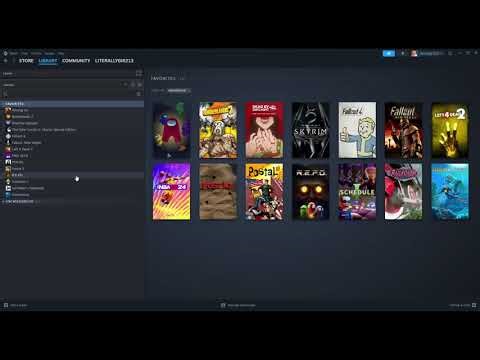Screen dimensions: 480x360
Task: Enter Big Picture mode via monitor icon
Action: click(451, 53)
